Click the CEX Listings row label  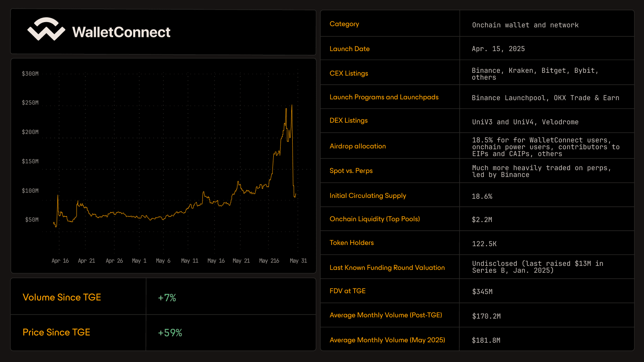pos(349,73)
